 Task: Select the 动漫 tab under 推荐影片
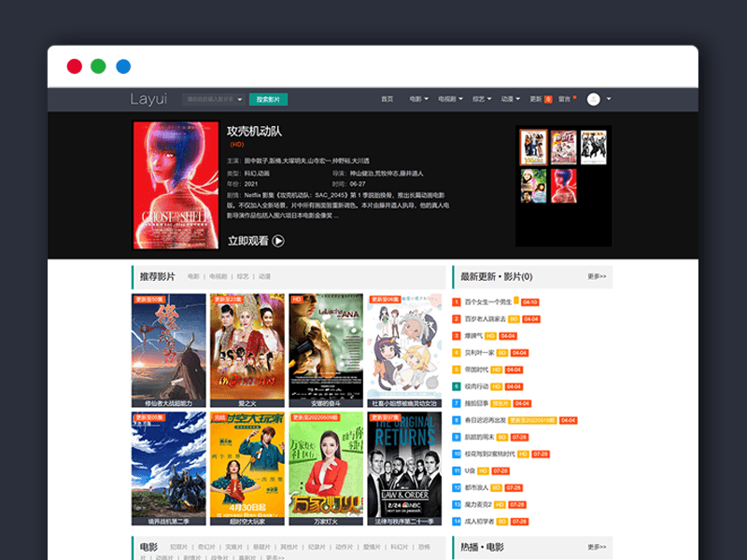[x=265, y=276]
